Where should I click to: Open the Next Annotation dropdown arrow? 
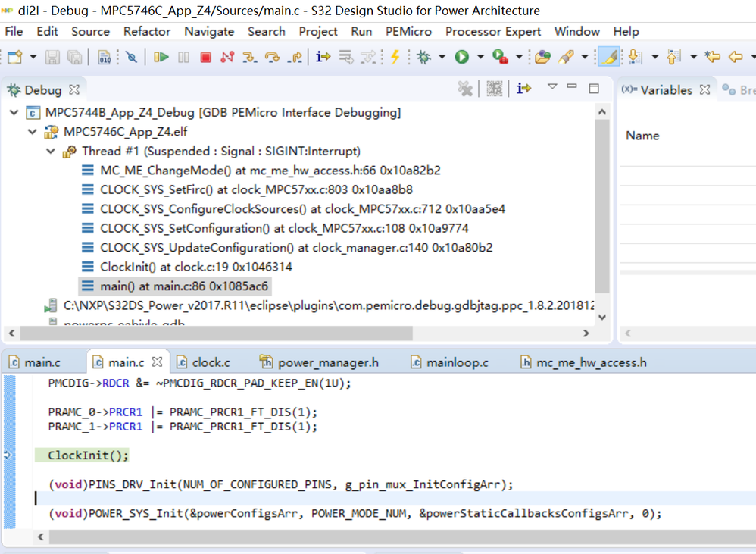pyautogui.click(x=655, y=57)
